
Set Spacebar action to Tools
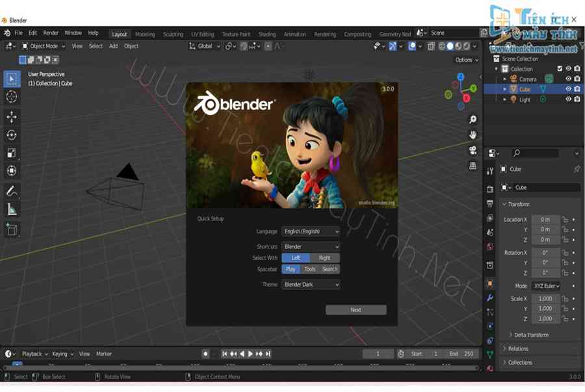(310, 269)
